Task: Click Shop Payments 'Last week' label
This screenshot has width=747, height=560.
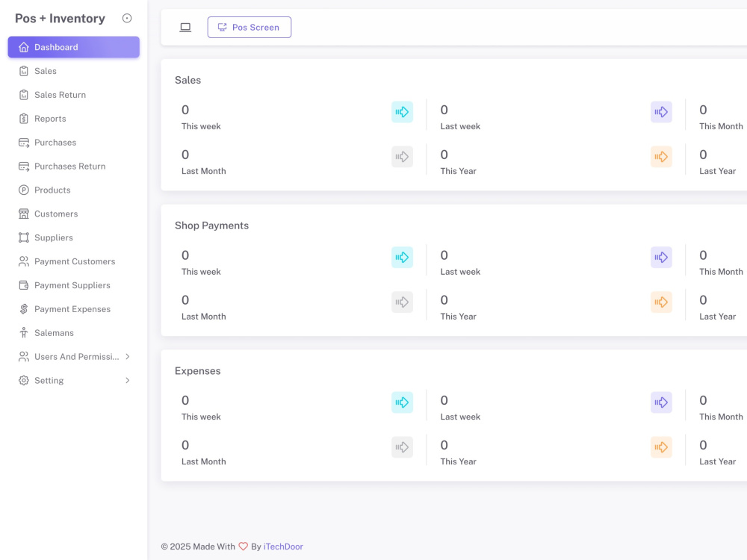Action: click(460, 272)
